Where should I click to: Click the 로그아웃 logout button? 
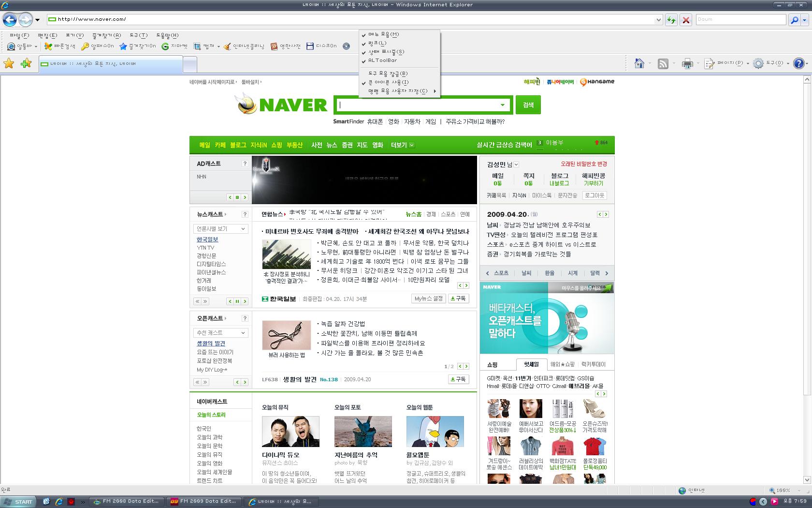[594, 195]
